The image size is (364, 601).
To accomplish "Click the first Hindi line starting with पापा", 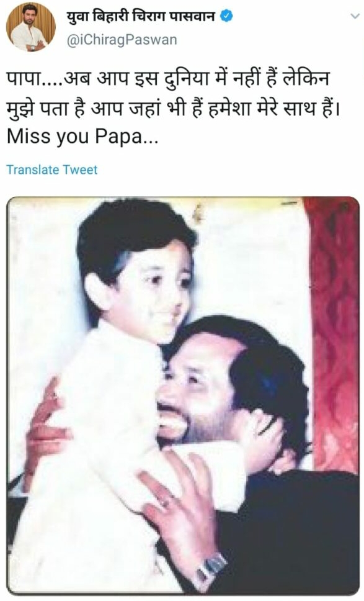I will coord(168,79).
